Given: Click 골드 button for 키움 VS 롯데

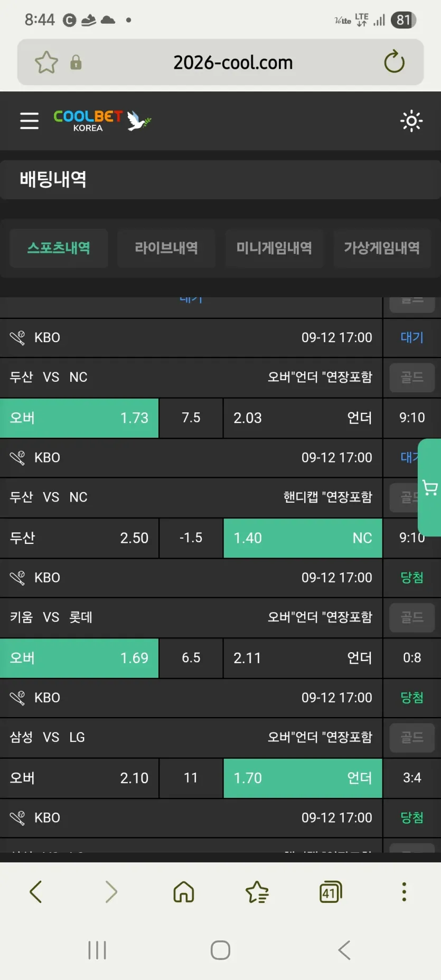Looking at the screenshot, I should (412, 617).
